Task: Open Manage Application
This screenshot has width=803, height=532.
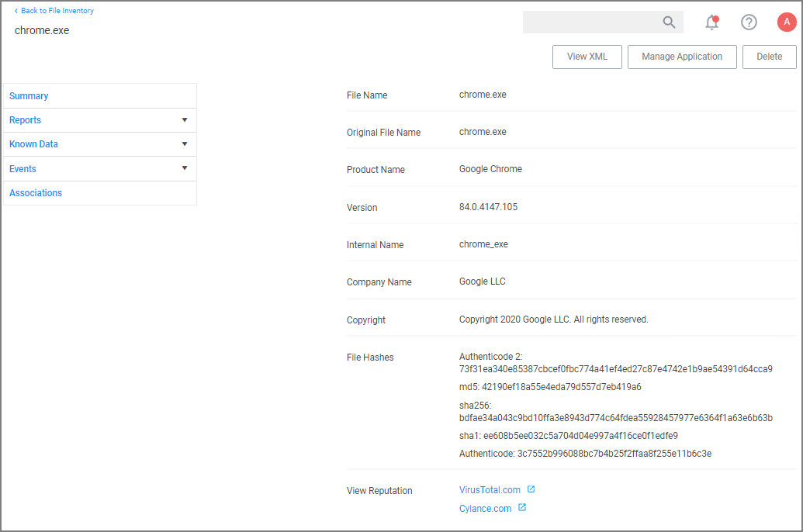Action: point(682,56)
